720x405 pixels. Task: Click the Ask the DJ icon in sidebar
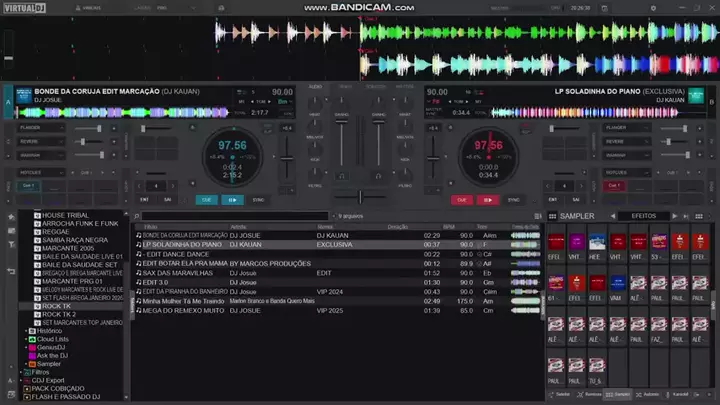(x=32, y=355)
